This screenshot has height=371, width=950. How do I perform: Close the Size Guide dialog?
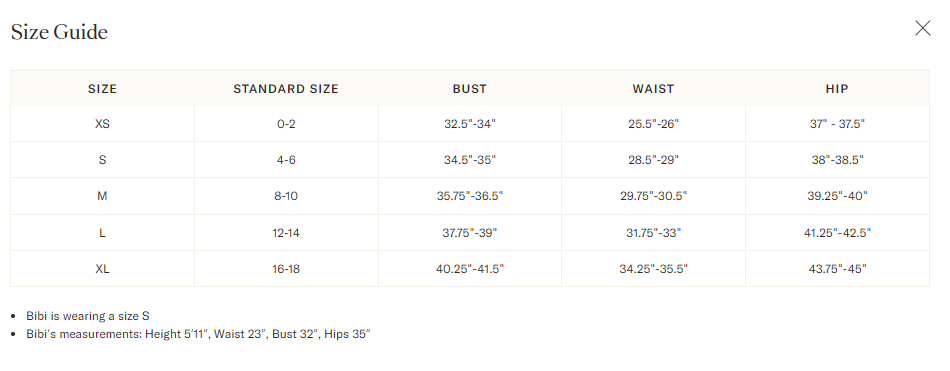(x=922, y=28)
